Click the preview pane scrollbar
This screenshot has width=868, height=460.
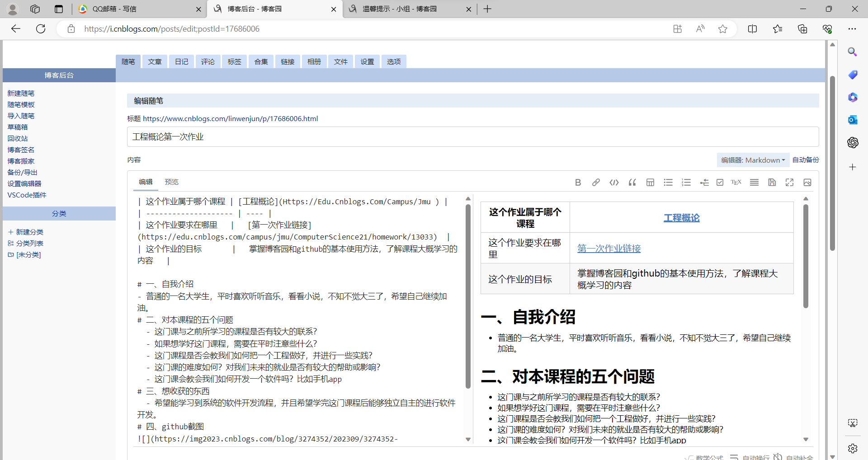[x=806, y=257]
